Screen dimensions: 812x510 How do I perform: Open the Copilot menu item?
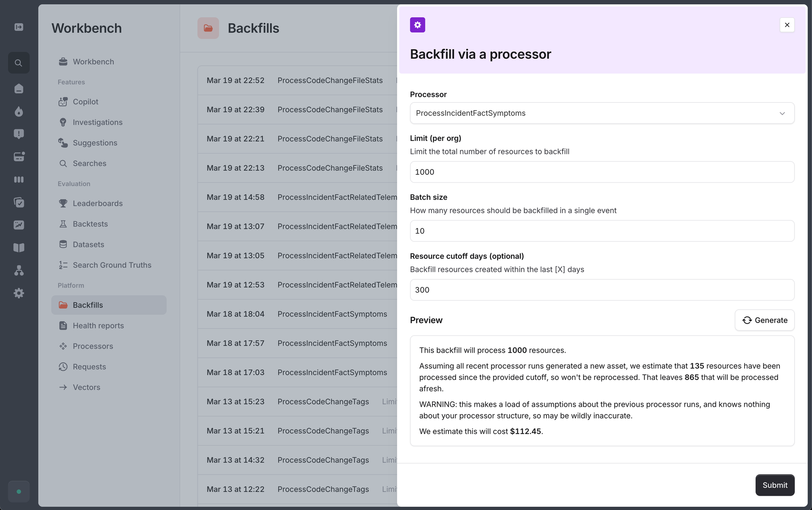(86, 102)
